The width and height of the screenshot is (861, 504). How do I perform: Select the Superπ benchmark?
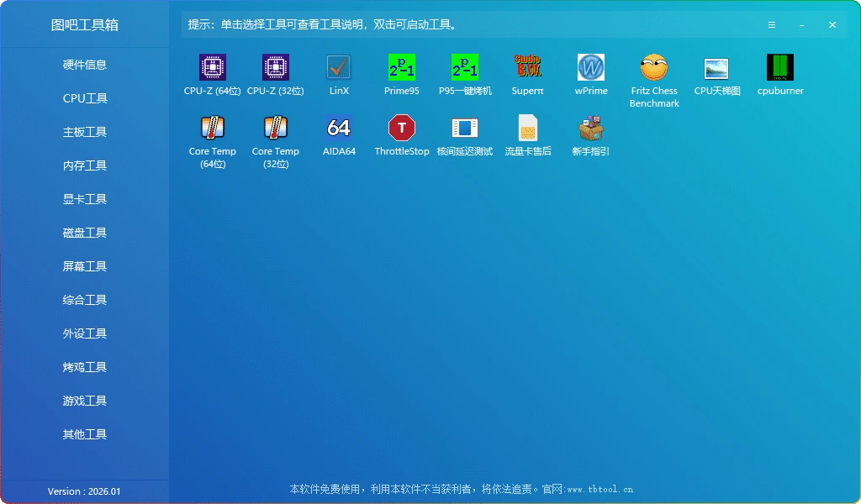pos(527,74)
